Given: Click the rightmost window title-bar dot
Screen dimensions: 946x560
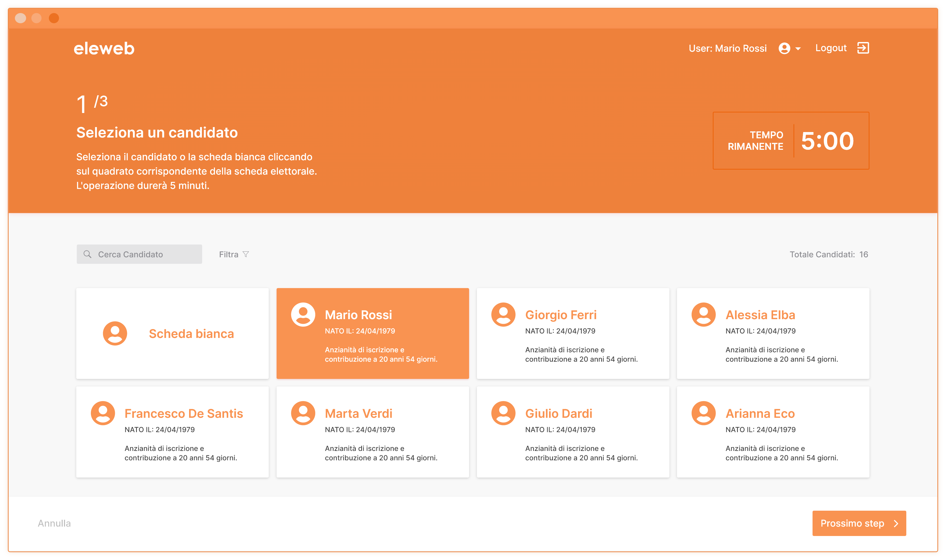Looking at the screenshot, I should click(x=54, y=18).
